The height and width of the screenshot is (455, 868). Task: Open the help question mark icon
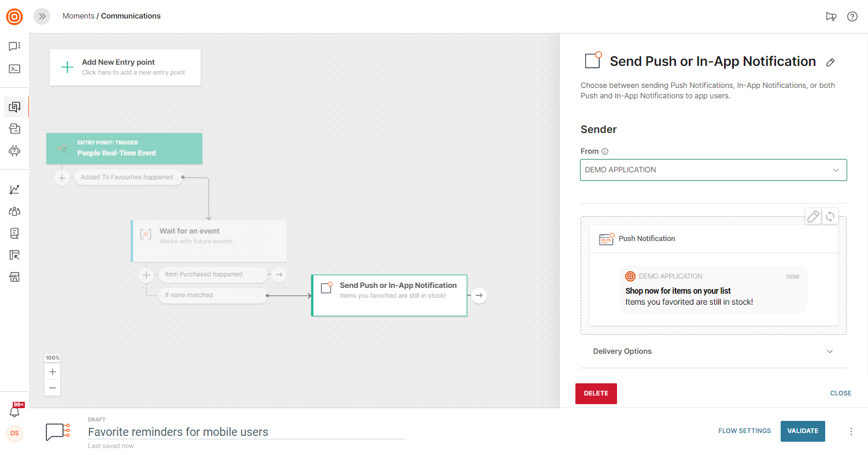(x=852, y=16)
